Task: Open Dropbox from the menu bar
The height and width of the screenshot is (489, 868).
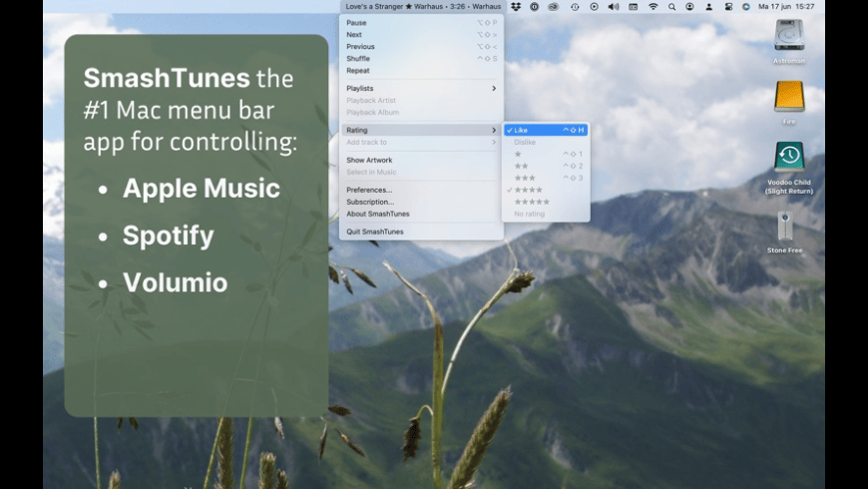Action: click(516, 7)
